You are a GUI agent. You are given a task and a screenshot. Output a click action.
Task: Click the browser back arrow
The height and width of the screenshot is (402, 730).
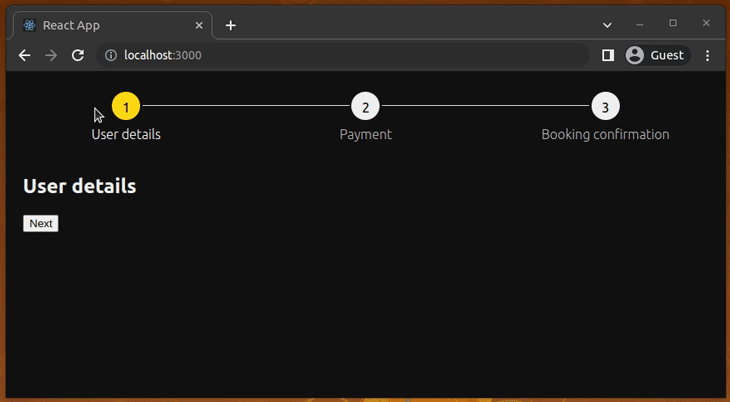pyautogui.click(x=25, y=55)
